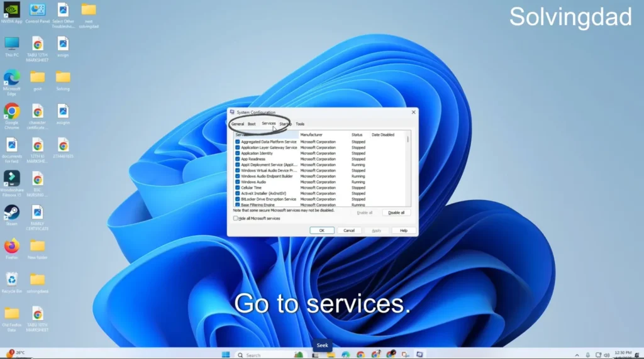Uncheck Aggregated Data Platform Service
This screenshot has height=359, width=644.
[x=237, y=141]
